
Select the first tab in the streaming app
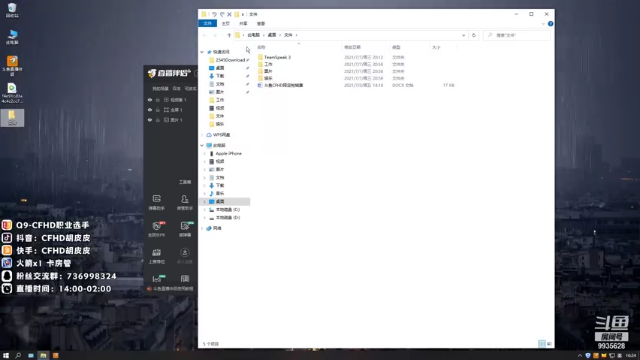pyautogui.click(x=160, y=89)
